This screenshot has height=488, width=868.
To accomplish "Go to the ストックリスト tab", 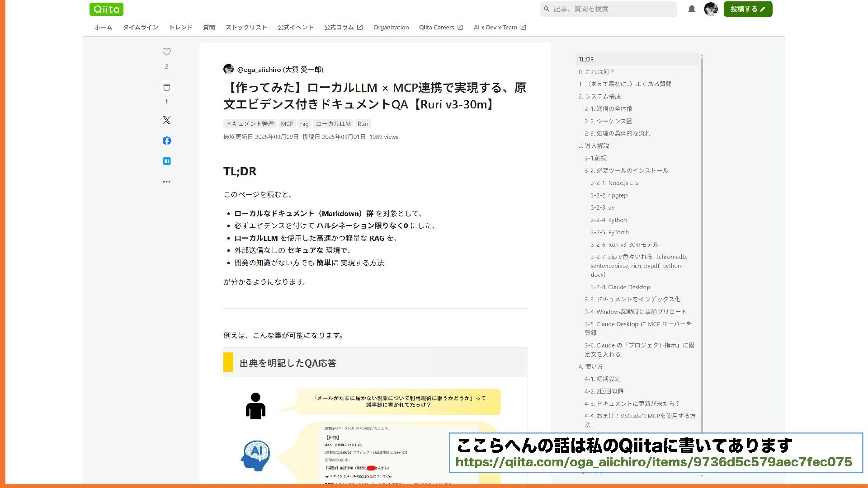I will [246, 28].
